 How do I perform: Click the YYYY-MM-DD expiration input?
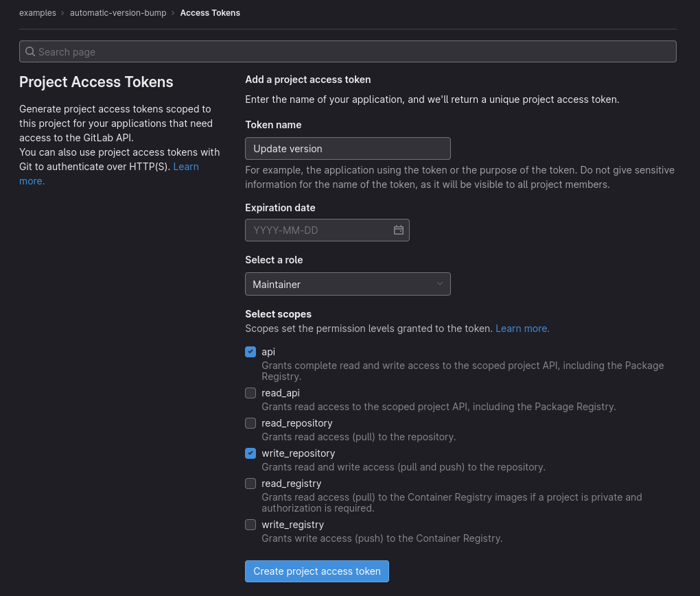[316, 230]
